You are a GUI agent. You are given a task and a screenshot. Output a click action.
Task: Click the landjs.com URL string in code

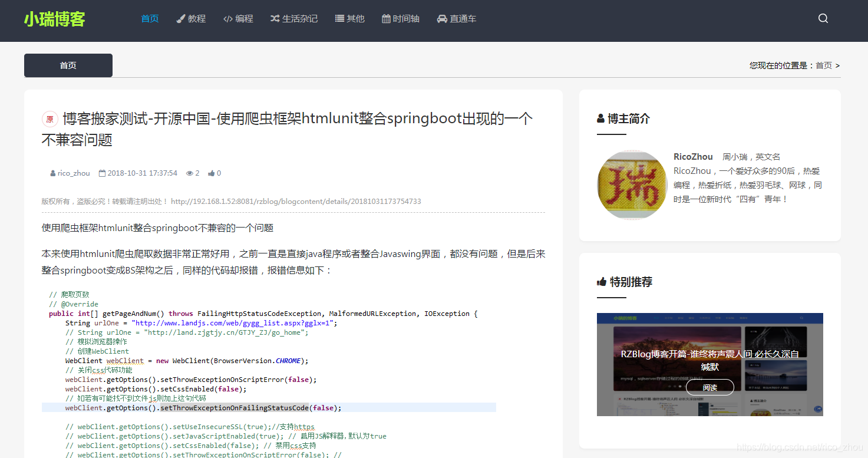click(x=234, y=323)
